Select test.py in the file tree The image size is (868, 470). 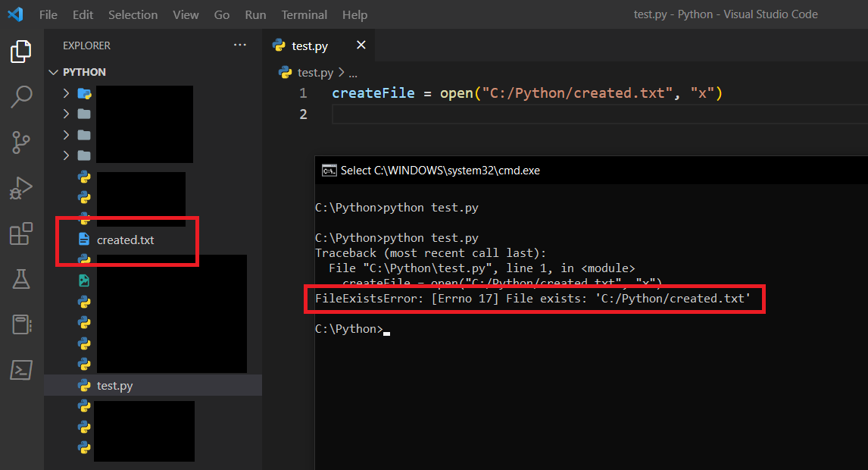click(x=114, y=386)
